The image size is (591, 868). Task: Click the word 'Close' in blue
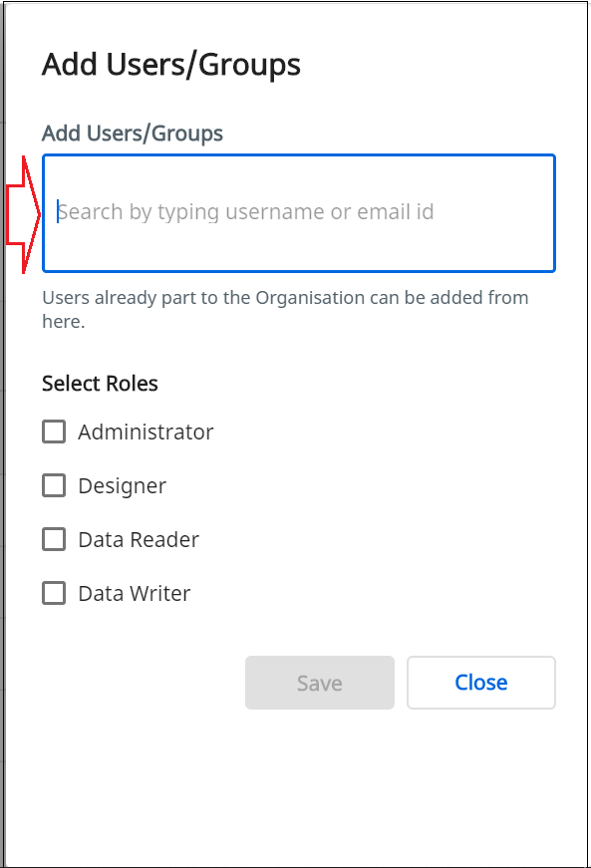coord(481,683)
